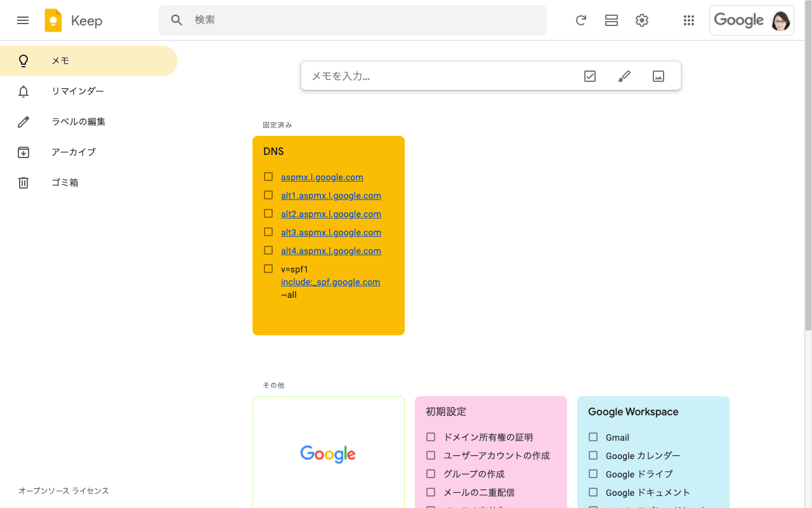The height and width of the screenshot is (508, 812).
Task: Open the aspmx.l.google.com link
Action: click(x=322, y=177)
